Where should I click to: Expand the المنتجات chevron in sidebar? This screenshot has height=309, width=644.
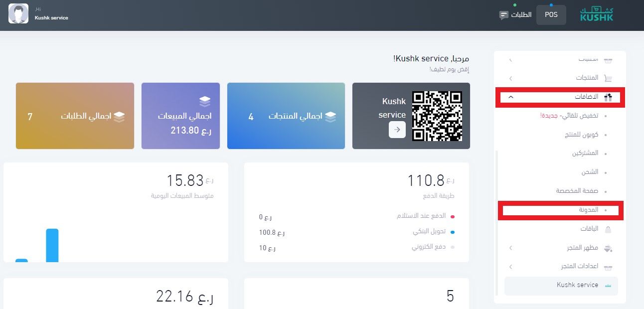(510, 79)
